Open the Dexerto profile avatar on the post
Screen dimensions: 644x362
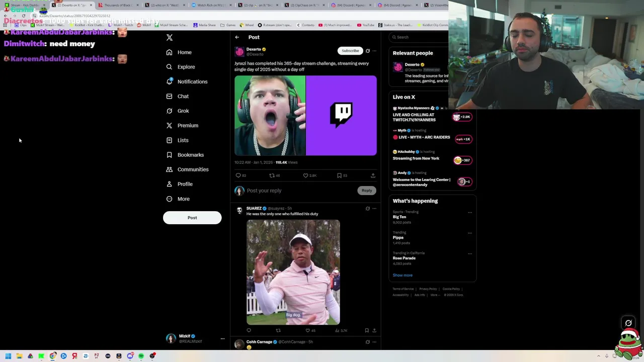[239, 52]
